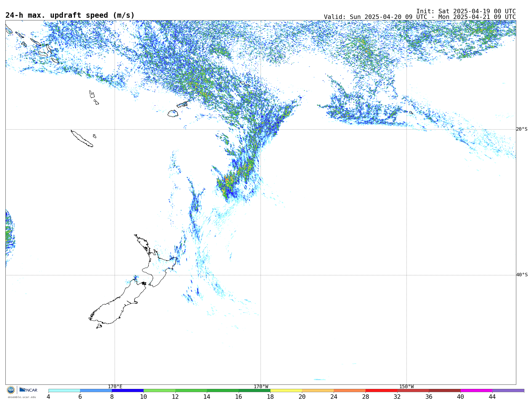
Task: Select the light blue 6–8 colorbar swatch
Action: point(96,391)
